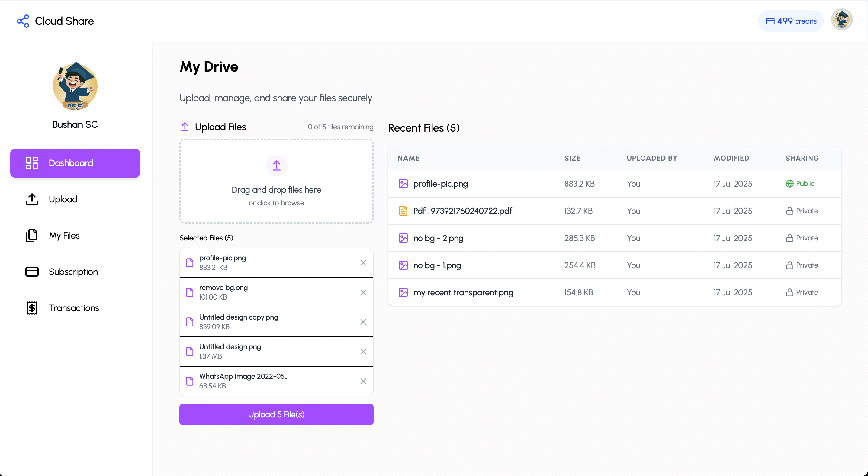Select the Dashboard sidebar item
The image size is (868, 476).
[x=75, y=163]
